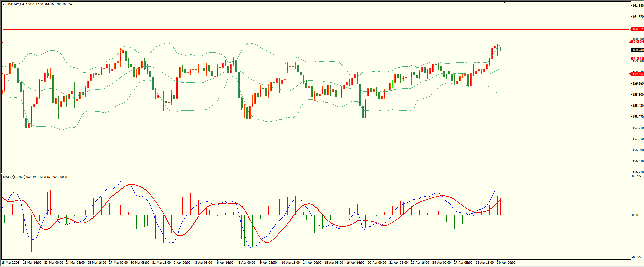Image resolution: width=644 pixels, height=267 pixels.
Task: Click the red 160.911 price label
Action: point(638,29)
